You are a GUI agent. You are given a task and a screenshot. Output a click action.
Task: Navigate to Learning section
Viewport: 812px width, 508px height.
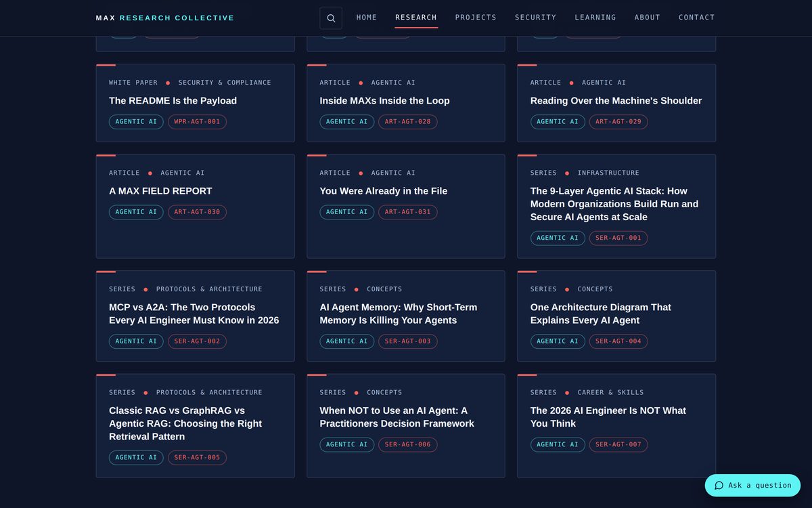pos(595,18)
